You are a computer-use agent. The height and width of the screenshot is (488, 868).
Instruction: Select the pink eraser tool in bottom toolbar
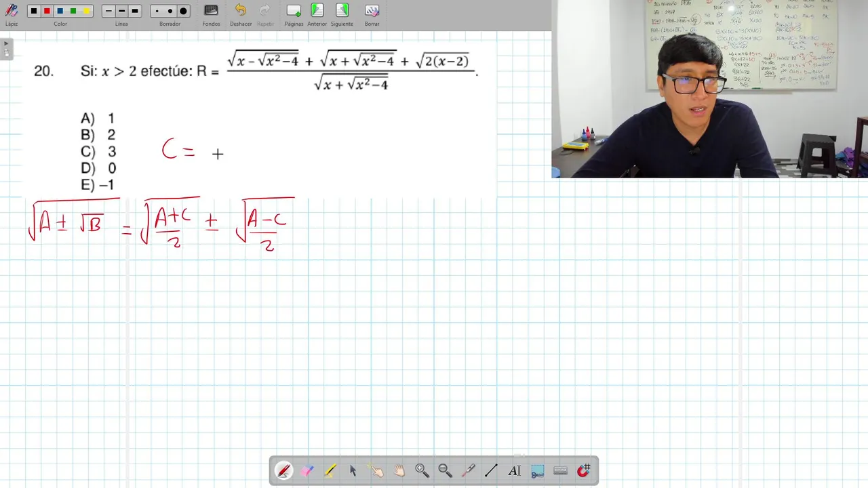[307, 470]
